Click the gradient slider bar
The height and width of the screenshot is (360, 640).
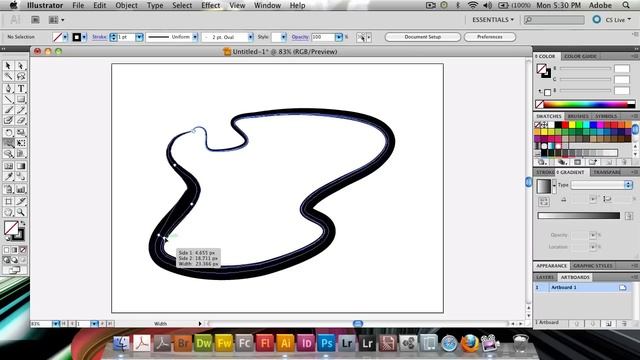tap(578, 216)
